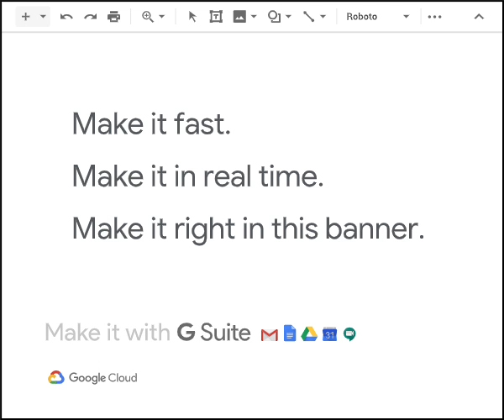Redo the last undone action
This screenshot has height=420, width=504.
[x=90, y=17]
